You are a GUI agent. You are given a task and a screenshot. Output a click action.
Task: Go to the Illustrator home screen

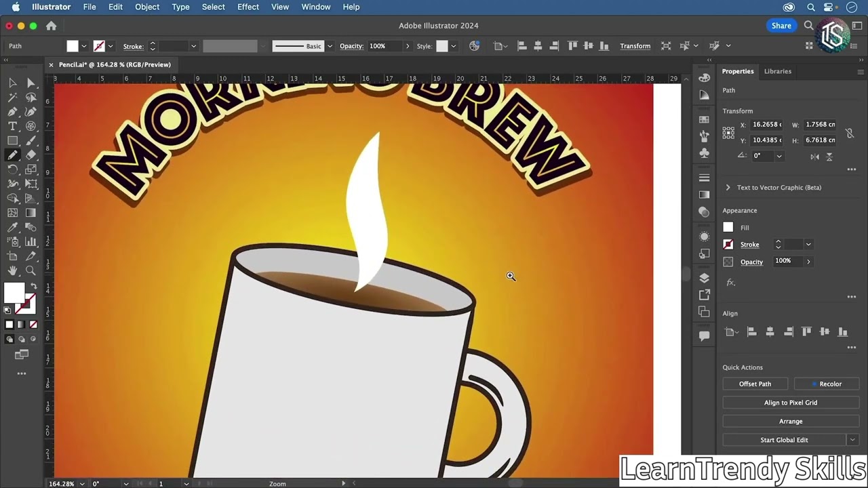click(x=51, y=26)
